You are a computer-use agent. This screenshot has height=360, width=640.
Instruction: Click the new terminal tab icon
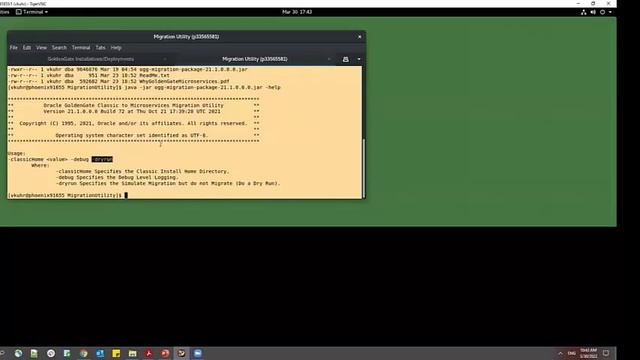coord(346,59)
